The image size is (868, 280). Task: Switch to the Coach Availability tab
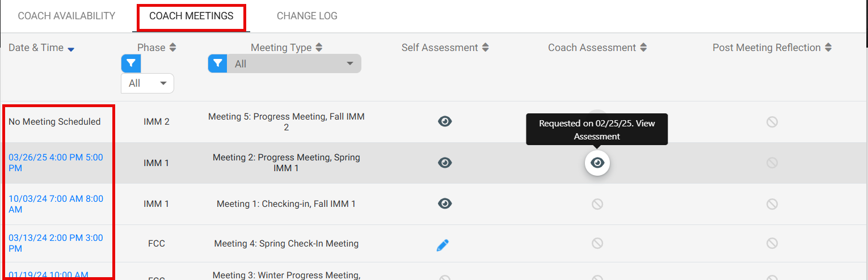(x=66, y=16)
